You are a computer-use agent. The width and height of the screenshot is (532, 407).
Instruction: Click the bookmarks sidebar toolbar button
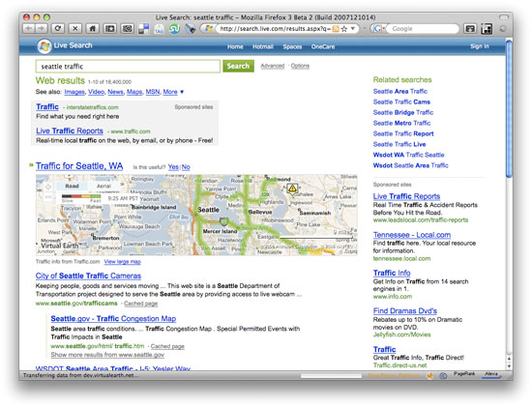(x=110, y=28)
